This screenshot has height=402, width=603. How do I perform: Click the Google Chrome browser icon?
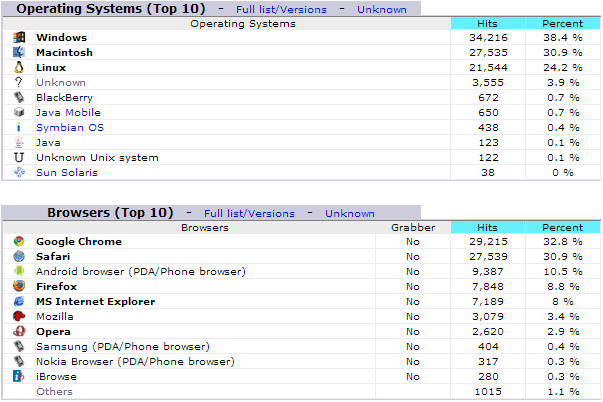(18, 241)
